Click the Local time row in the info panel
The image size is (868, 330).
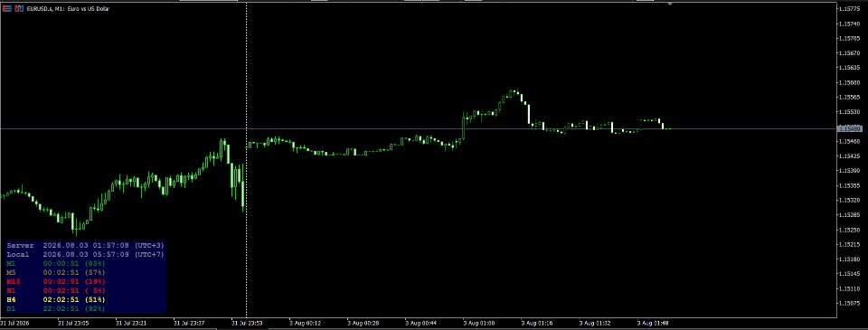click(x=86, y=254)
